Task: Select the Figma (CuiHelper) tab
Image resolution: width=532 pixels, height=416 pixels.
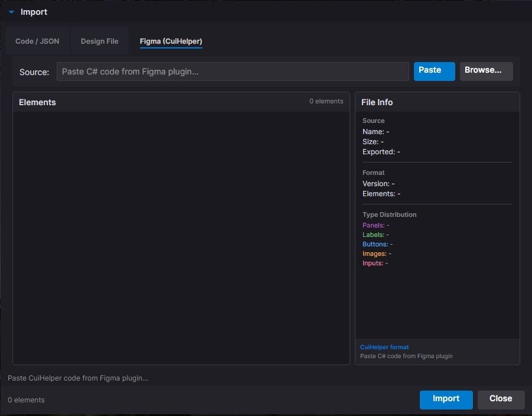Action: coord(171,41)
